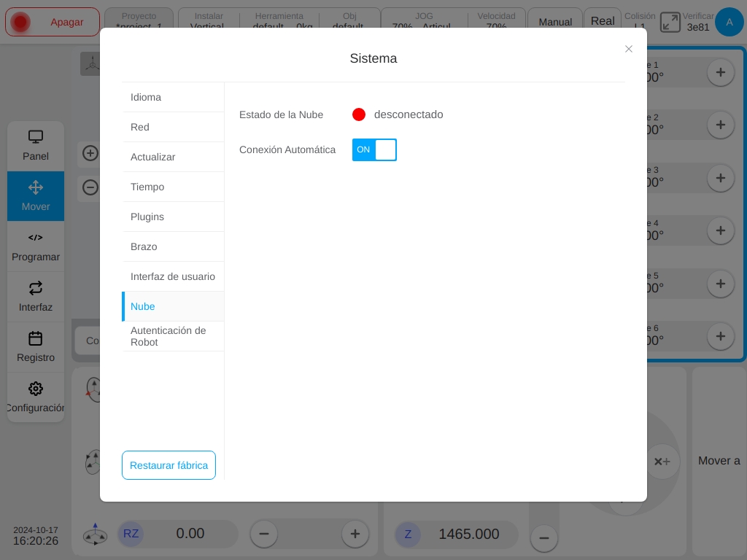Decrease RZ with minus button
This screenshot has height=560, width=747.
264,534
